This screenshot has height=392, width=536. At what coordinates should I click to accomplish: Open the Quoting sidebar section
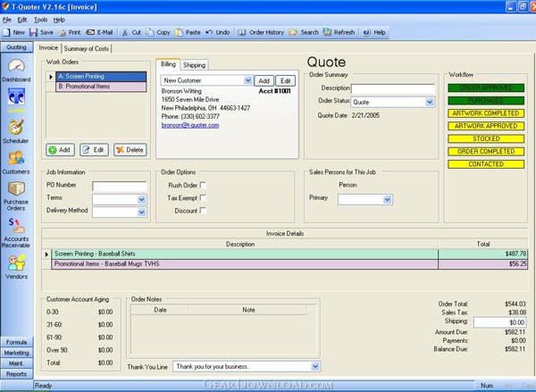[x=16, y=47]
